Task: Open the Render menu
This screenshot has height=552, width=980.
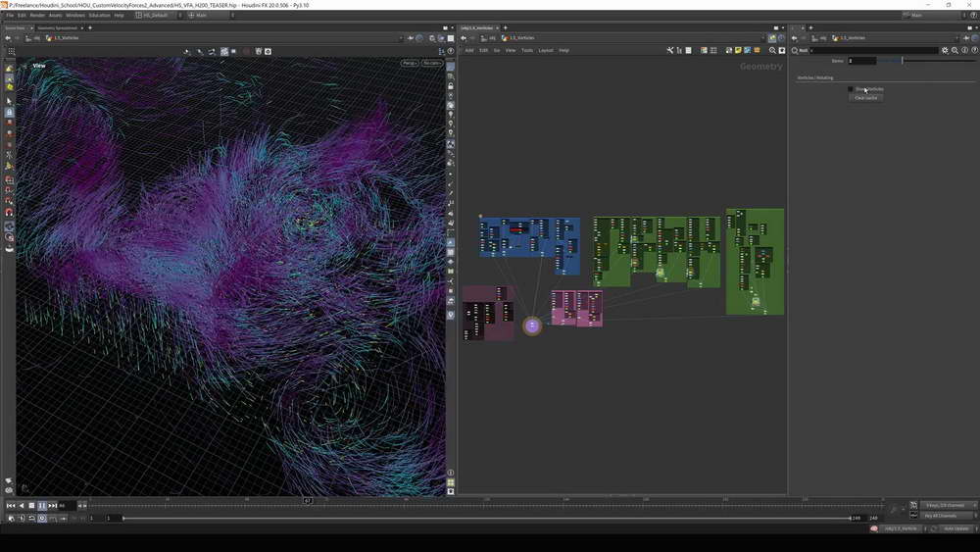Action: pos(37,16)
